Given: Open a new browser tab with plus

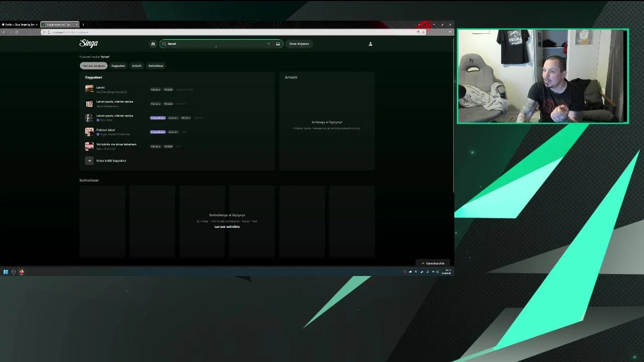Looking at the screenshot, I should tap(83, 25).
